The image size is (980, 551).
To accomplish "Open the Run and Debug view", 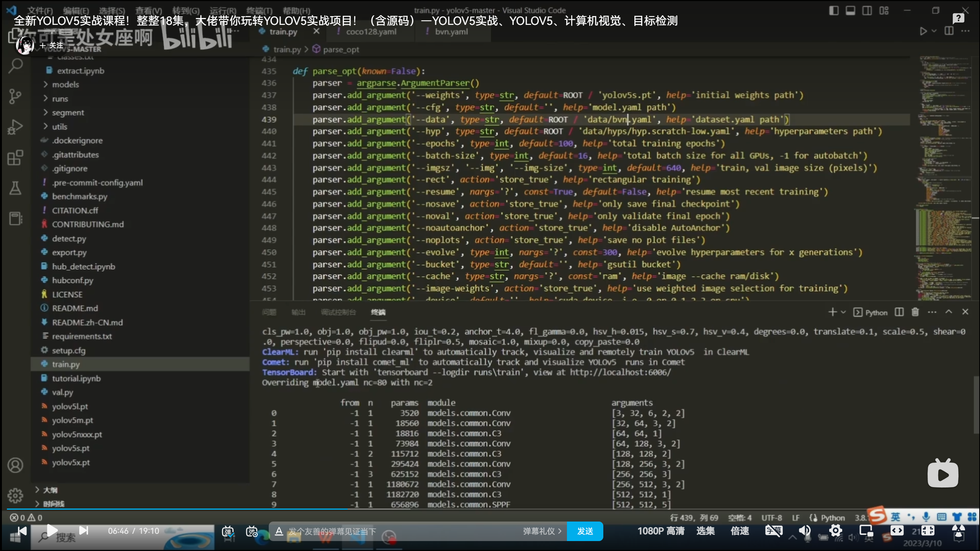I will coord(15,127).
